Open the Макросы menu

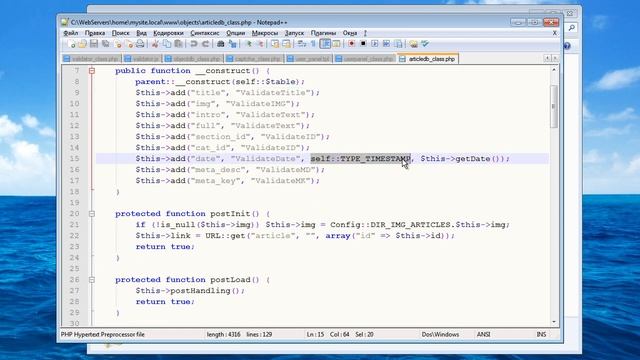(x=264, y=33)
